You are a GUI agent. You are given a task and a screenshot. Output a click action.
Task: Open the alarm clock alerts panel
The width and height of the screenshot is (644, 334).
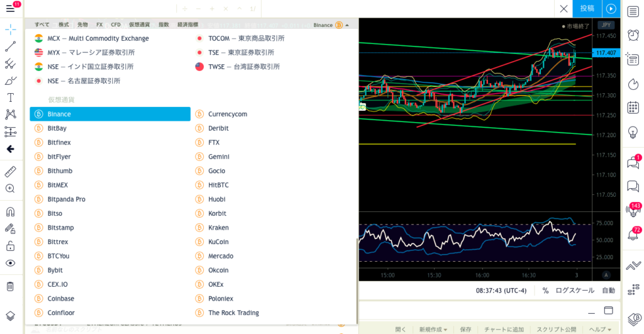[x=633, y=35]
